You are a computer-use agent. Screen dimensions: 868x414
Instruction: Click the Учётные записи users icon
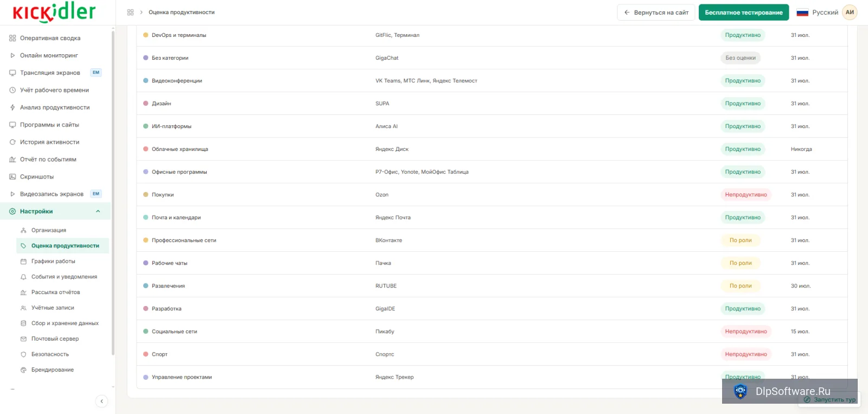(x=23, y=308)
